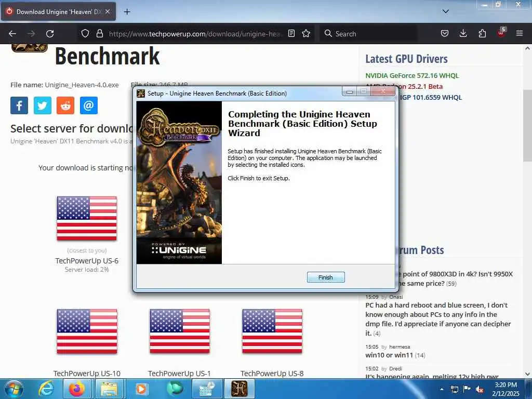Image resolution: width=532 pixels, height=399 pixels.
Task: Click the site security padlock icon
Action: pos(99,33)
